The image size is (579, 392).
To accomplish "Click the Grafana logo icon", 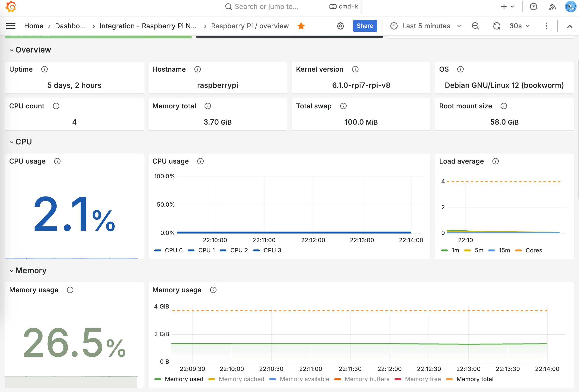I will click(x=11, y=7).
